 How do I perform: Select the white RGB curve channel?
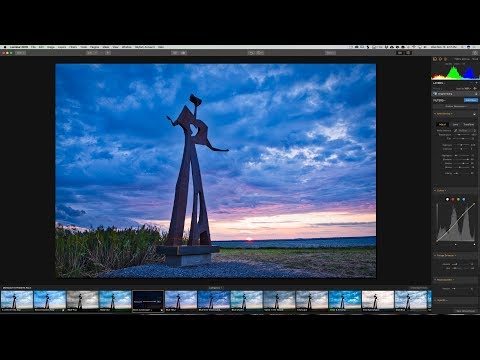(x=447, y=199)
